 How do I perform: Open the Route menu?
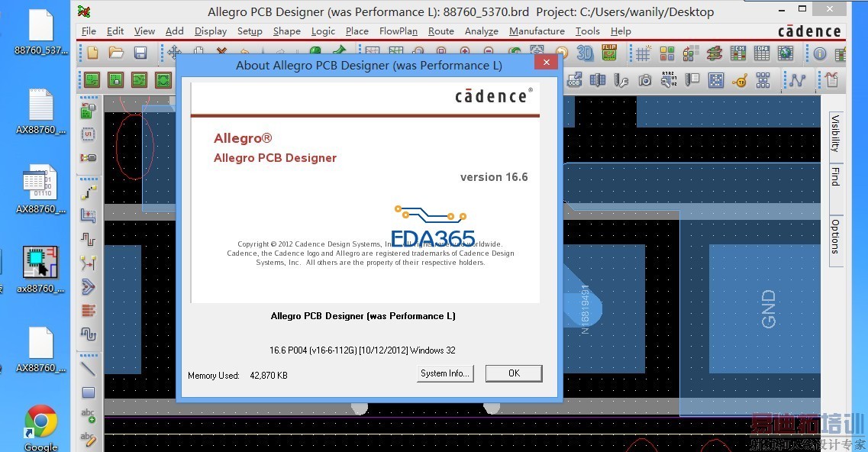[441, 31]
